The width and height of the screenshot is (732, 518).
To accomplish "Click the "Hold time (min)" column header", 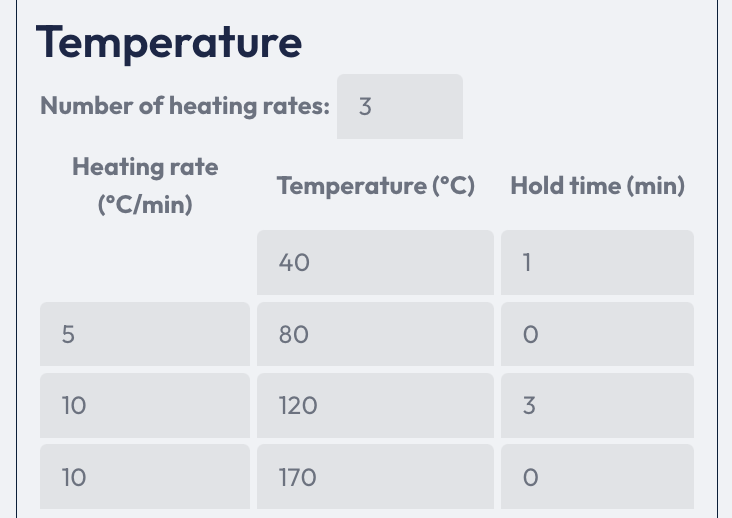I will click(597, 186).
